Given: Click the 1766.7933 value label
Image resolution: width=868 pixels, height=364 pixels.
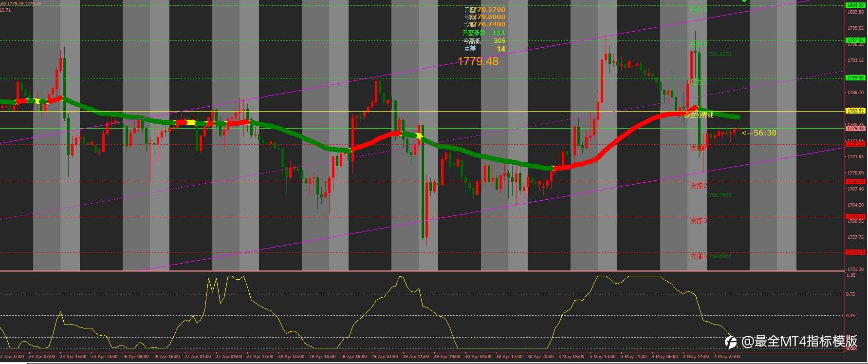Looking at the screenshot, I should click(x=719, y=195).
